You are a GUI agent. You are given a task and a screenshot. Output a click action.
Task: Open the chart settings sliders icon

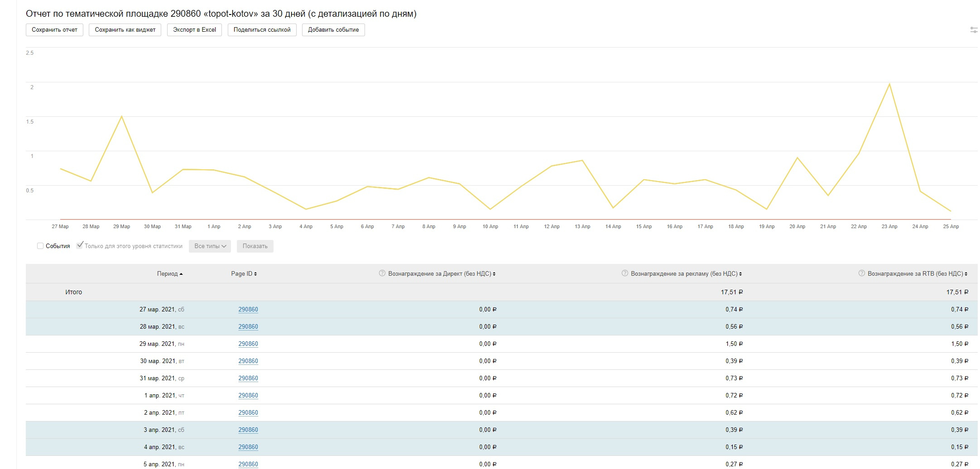pyautogui.click(x=974, y=30)
